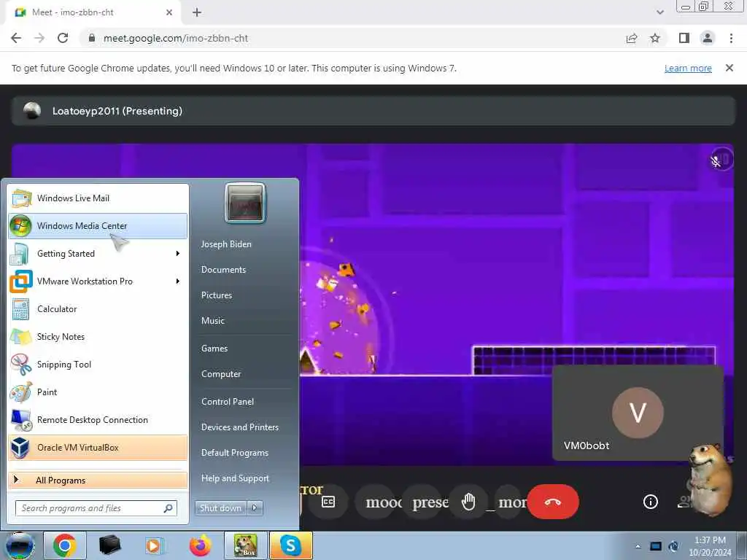Screen dimensions: 747x560
Task: Open Control Panel
Action: coord(228,402)
